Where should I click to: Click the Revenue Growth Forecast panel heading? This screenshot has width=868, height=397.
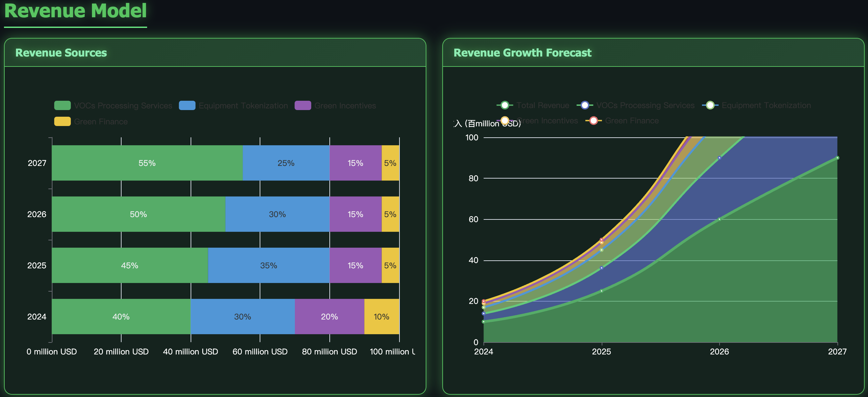click(522, 53)
